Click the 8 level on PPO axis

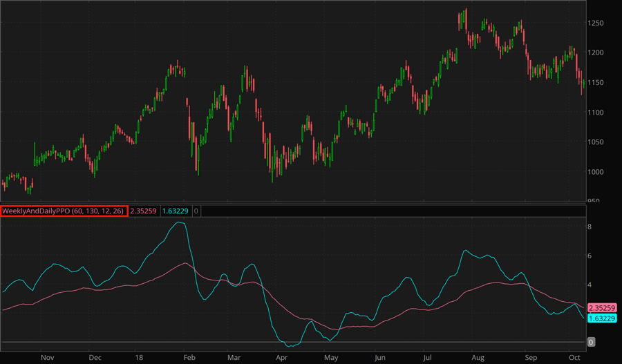coord(590,227)
